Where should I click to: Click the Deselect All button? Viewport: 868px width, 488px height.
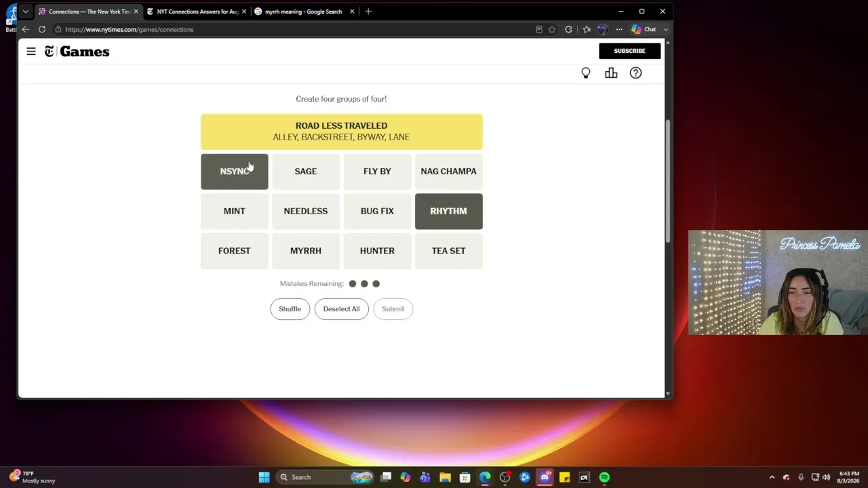pyautogui.click(x=341, y=309)
